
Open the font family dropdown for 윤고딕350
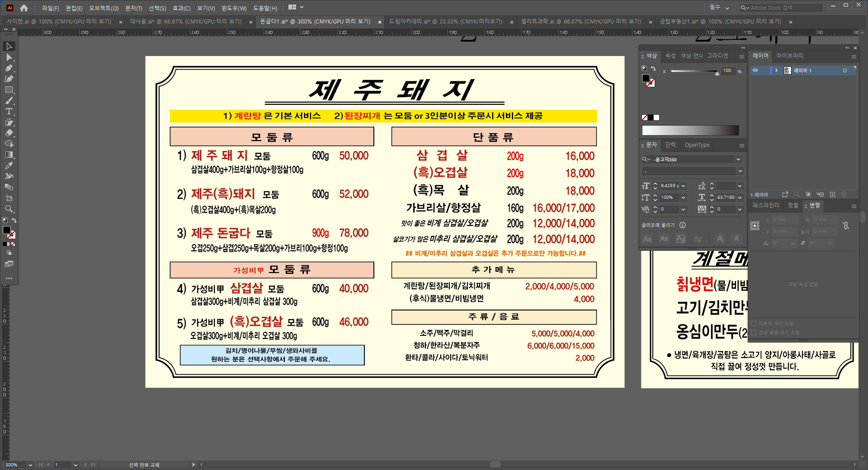pos(738,160)
